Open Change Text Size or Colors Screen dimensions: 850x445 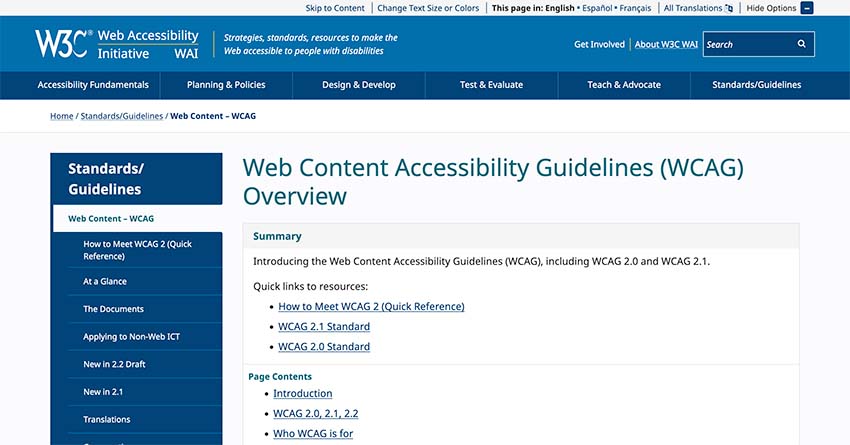pyautogui.click(x=428, y=8)
